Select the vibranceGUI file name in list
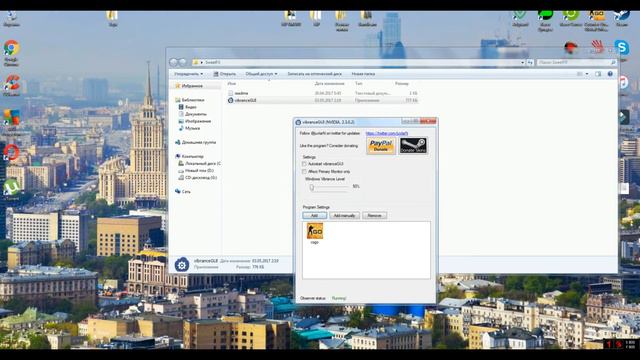 (245, 100)
